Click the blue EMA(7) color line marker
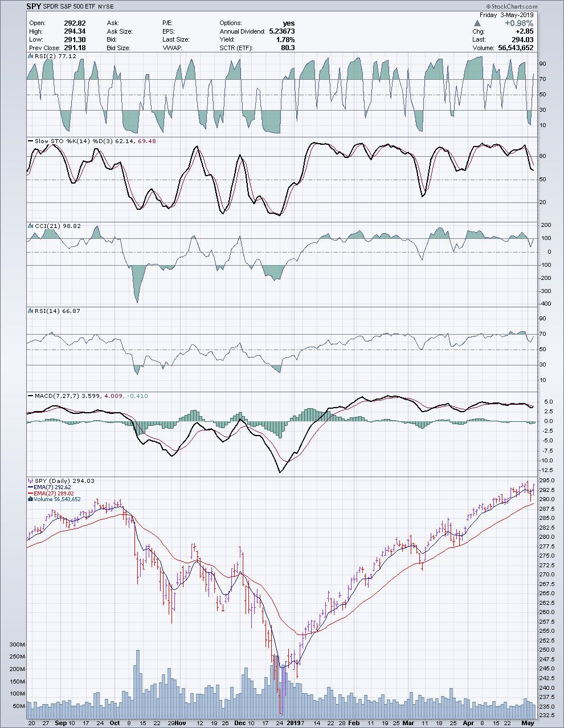564x728 pixels. click(30, 487)
